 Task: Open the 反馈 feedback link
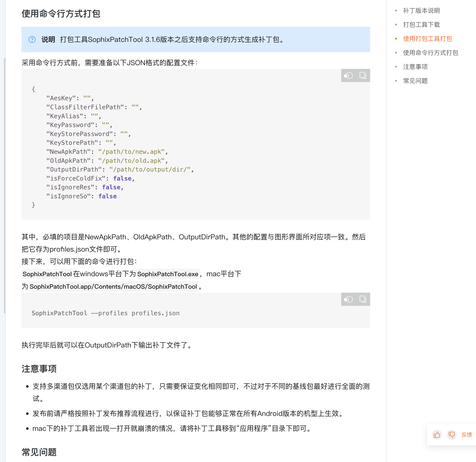coord(467,435)
